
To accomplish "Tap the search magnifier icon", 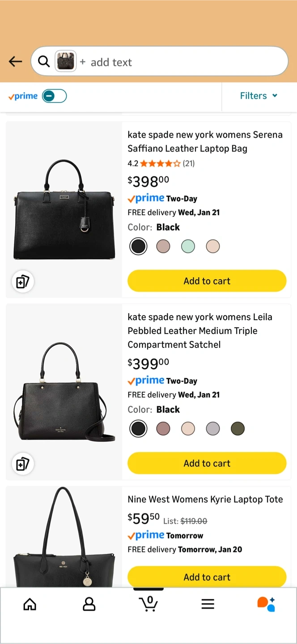I will click(44, 62).
